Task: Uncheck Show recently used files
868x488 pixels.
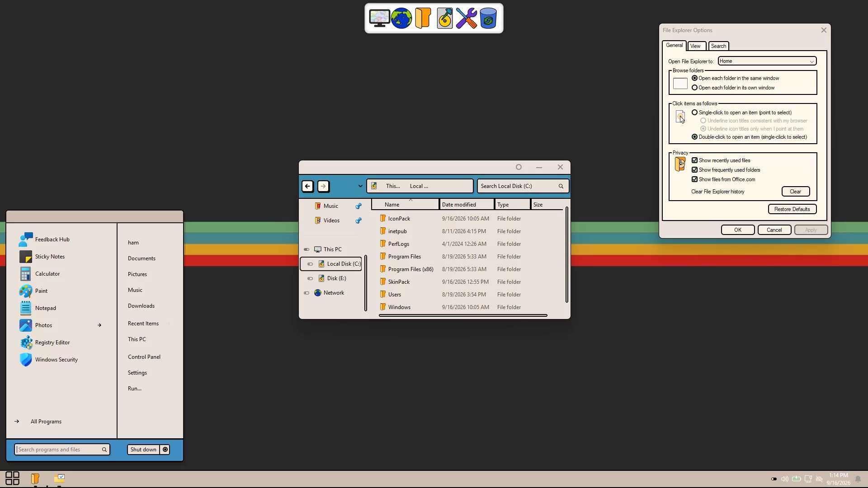Action: pos(694,160)
